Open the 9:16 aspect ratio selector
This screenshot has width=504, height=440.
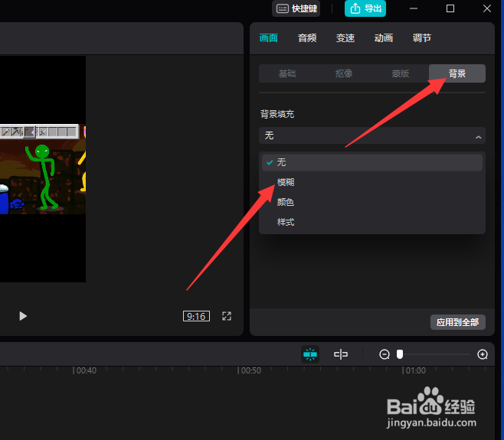(196, 316)
